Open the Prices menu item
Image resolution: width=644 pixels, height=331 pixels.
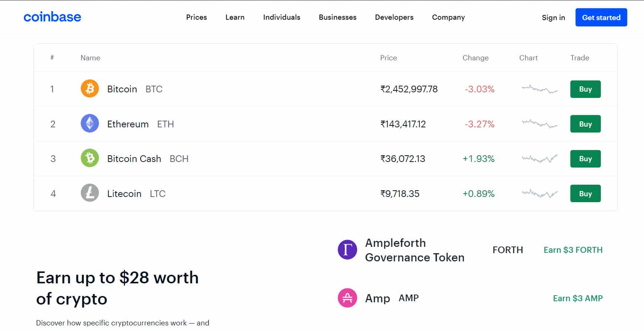(196, 17)
